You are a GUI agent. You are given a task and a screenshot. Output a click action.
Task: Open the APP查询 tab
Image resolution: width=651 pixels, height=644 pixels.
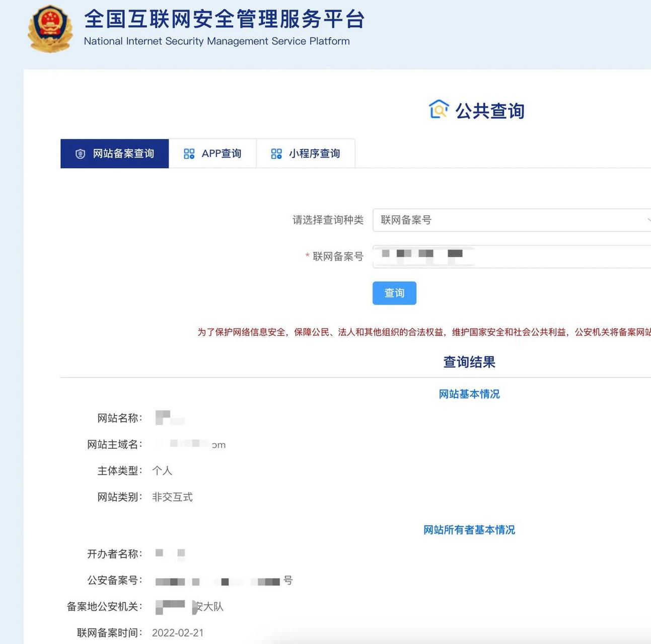pyautogui.click(x=212, y=153)
